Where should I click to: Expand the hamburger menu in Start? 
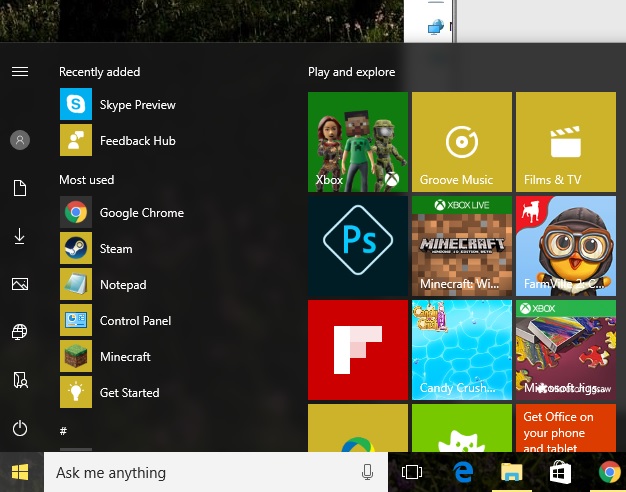click(20, 71)
